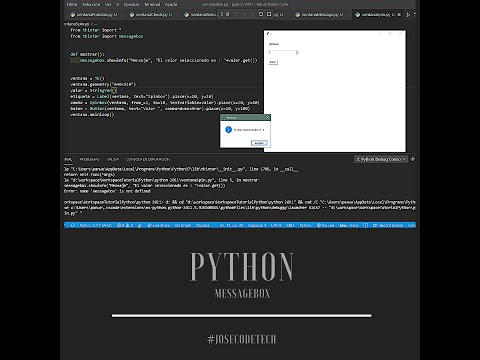This screenshot has width=480, height=360.
Task: Select the TERMINAL panel tab
Action: [x=68, y=159]
